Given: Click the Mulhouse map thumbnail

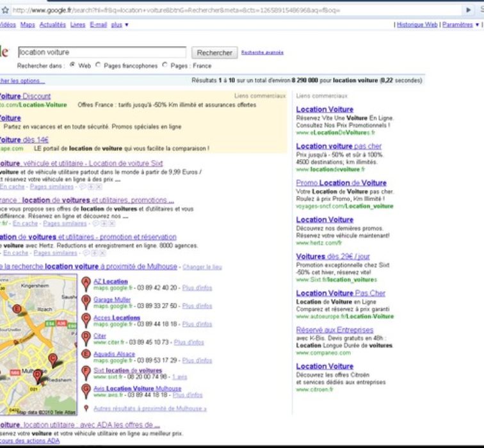Looking at the screenshot, I should click(38, 344).
